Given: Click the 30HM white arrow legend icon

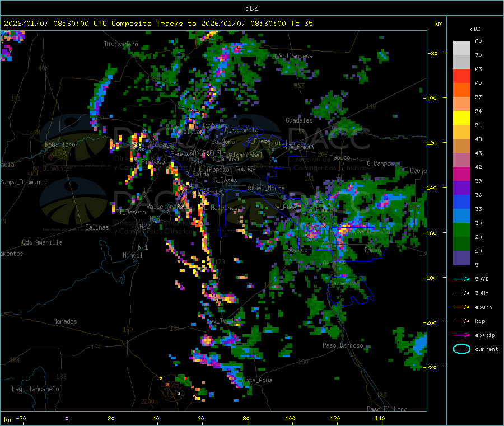Looking at the screenshot, I should [461, 293].
